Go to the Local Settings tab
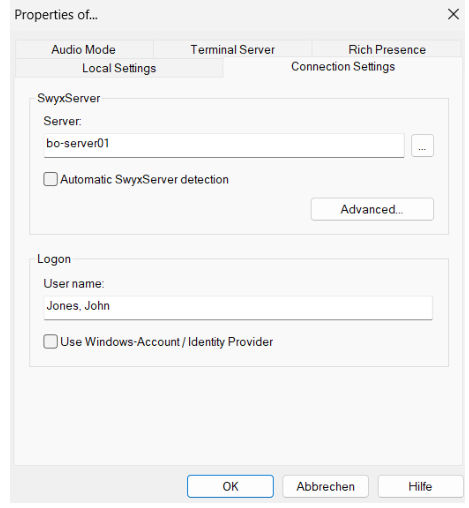Screen dimensions: 469x508 119,68
